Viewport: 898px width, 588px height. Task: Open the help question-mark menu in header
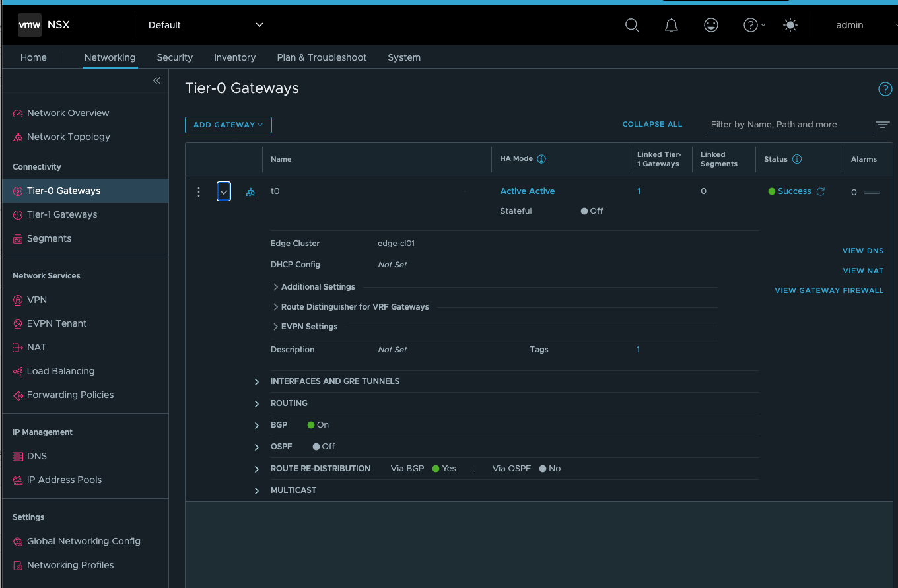(x=754, y=25)
